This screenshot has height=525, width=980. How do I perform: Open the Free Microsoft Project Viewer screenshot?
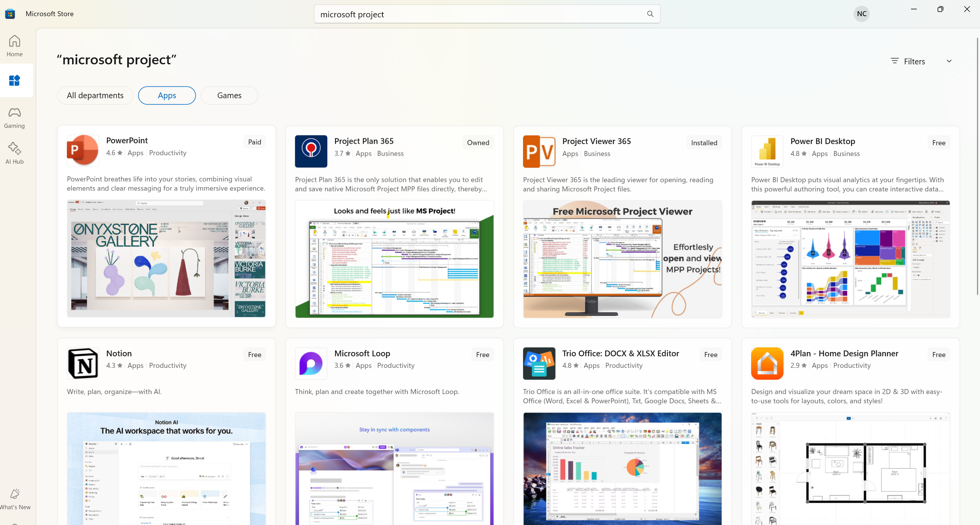tap(623, 259)
